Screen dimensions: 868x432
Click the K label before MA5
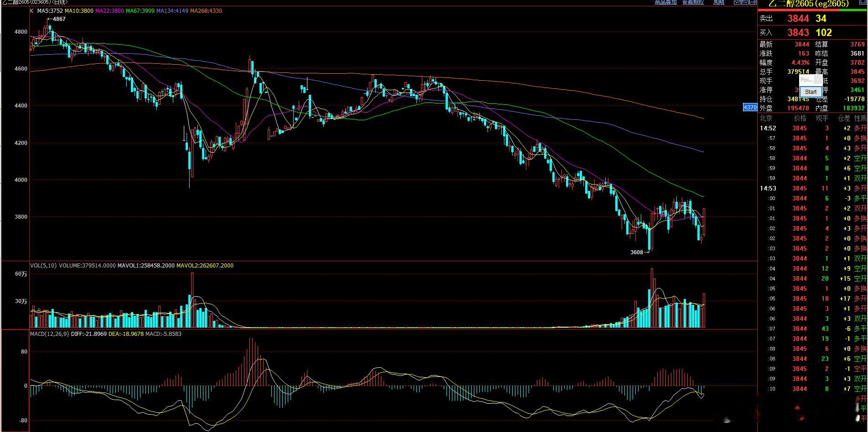[31, 10]
